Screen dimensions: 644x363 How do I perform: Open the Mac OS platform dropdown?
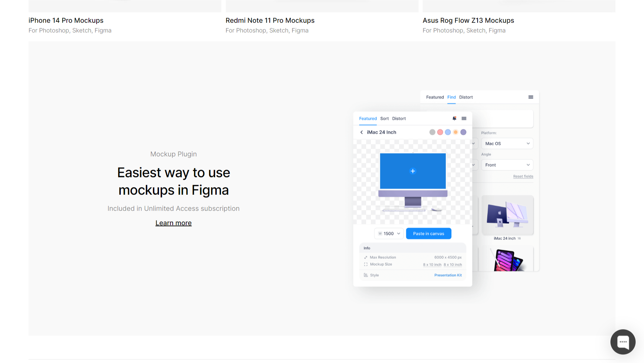507,143
